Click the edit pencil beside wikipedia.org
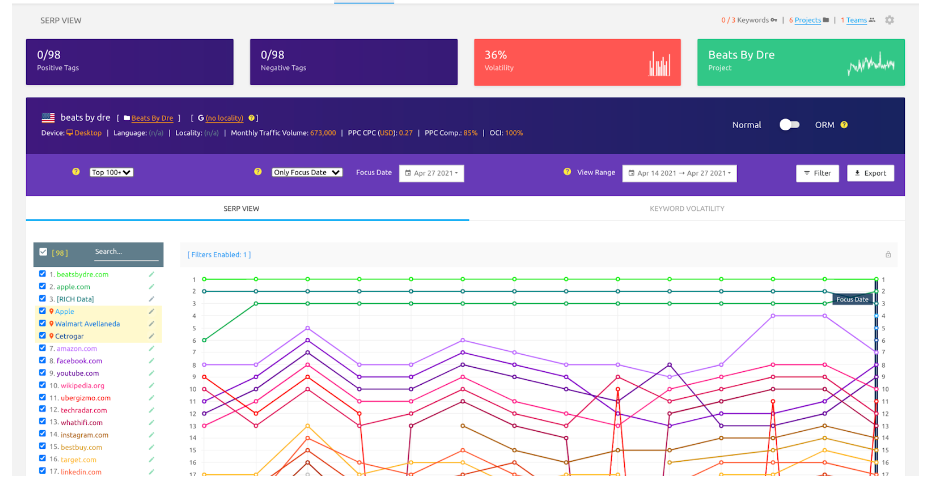 point(152,385)
